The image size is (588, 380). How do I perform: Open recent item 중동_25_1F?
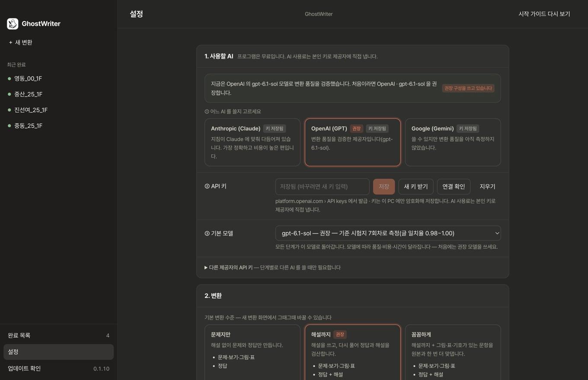58,126
